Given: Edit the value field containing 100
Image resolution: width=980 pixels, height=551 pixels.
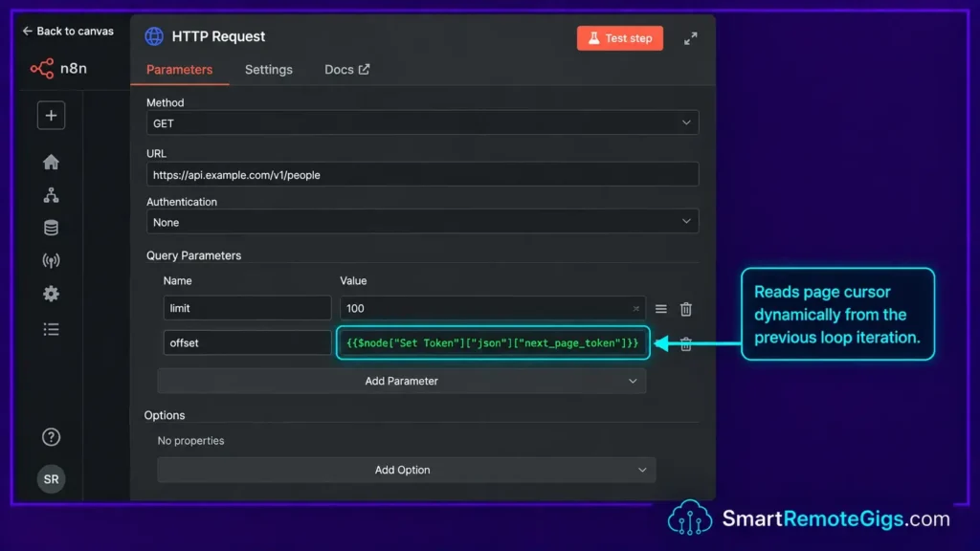Looking at the screenshot, I should pyautogui.click(x=493, y=308).
